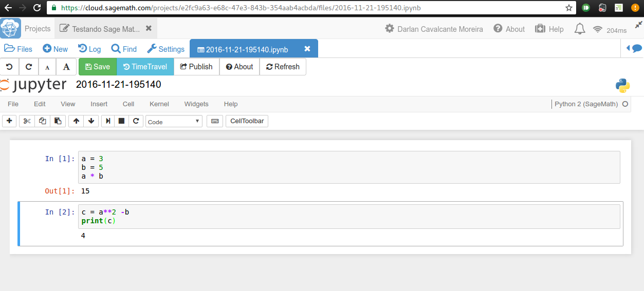This screenshot has height=291, width=644.
Task: Click the output value 15
Action: point(85,191)
